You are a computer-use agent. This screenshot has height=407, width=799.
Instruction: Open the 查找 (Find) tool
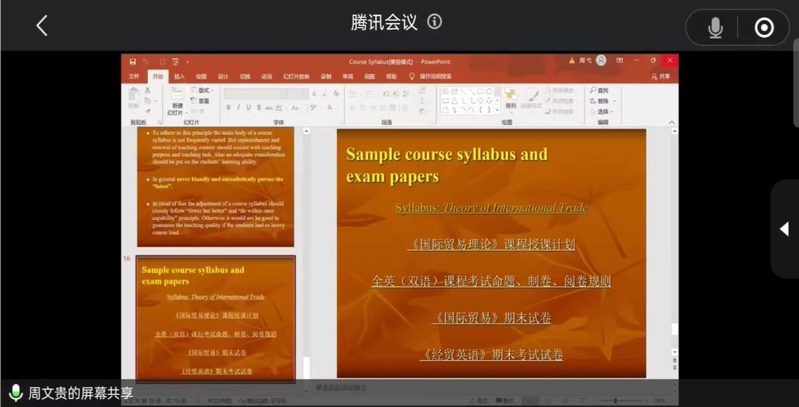(600, 90)
